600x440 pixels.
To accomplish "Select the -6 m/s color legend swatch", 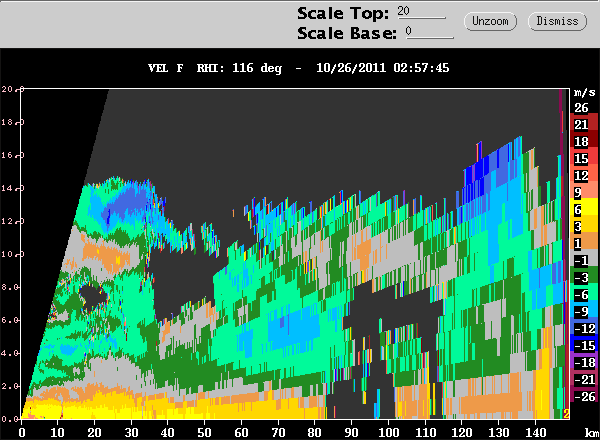I will click(584, 294).
